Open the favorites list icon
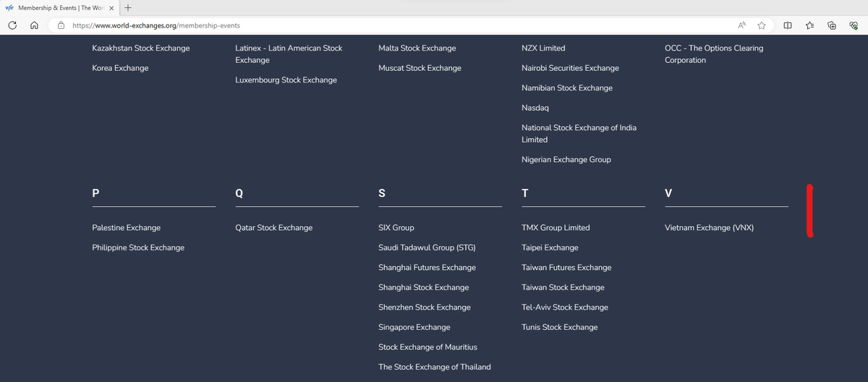868x382 pixels. click(x=809, y=25)
